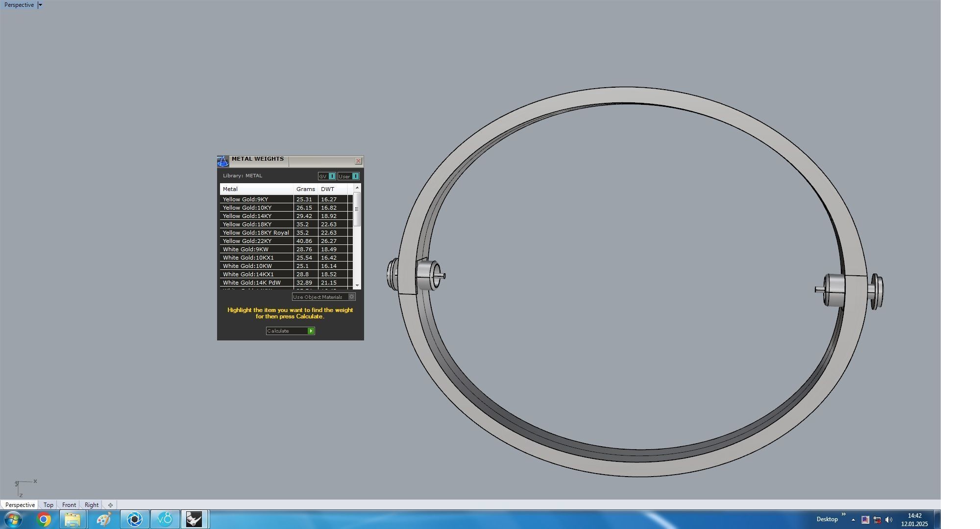Viewport: 980px width, 529px height.
Task: Click the 21.15 DWT value
Action: point(329,283)
